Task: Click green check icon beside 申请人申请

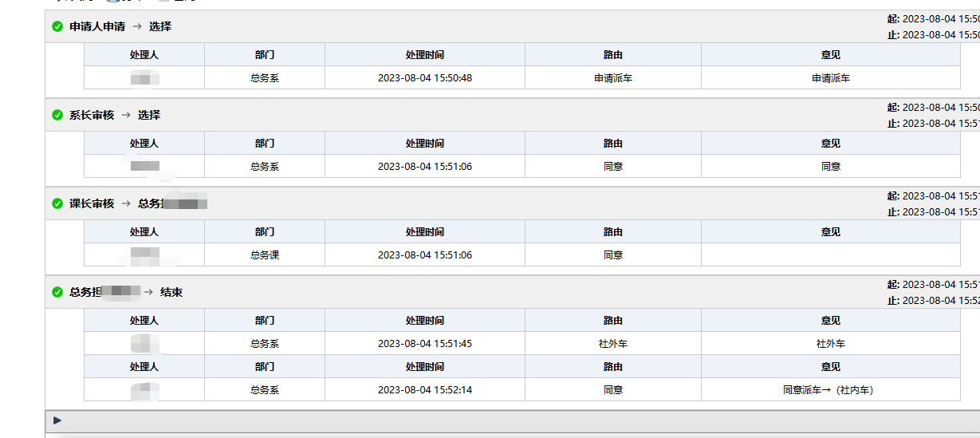Action: tap(57, 26)
